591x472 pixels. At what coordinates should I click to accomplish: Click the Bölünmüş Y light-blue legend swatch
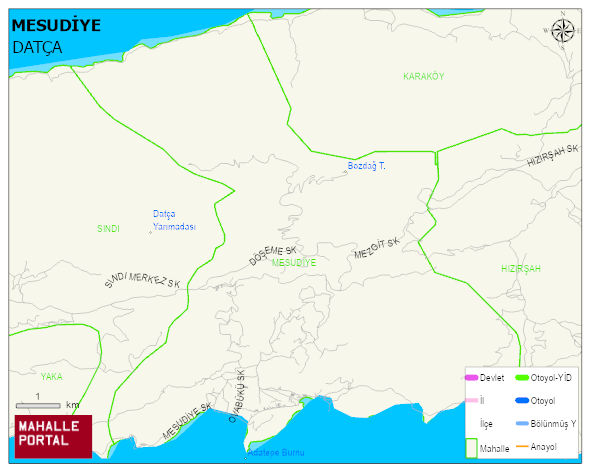[x=522, y=424]
